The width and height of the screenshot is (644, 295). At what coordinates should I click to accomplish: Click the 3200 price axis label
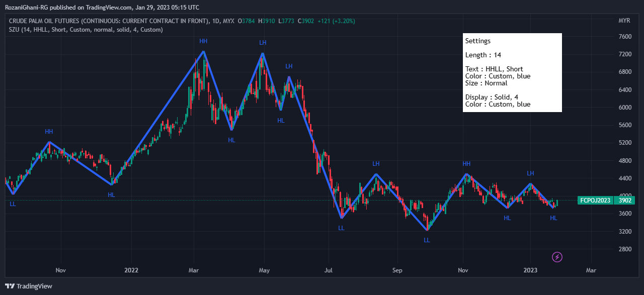(x=625, y=232)
